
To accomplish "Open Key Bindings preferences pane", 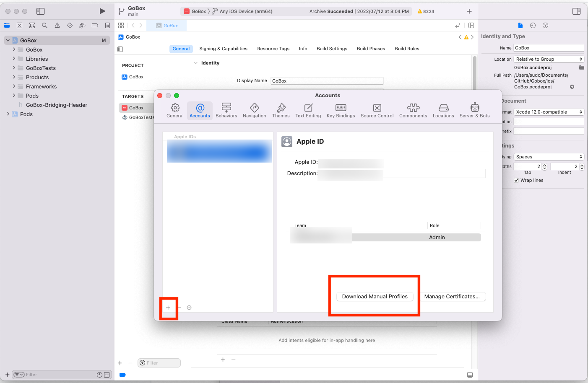I will [x=341, y=111].
